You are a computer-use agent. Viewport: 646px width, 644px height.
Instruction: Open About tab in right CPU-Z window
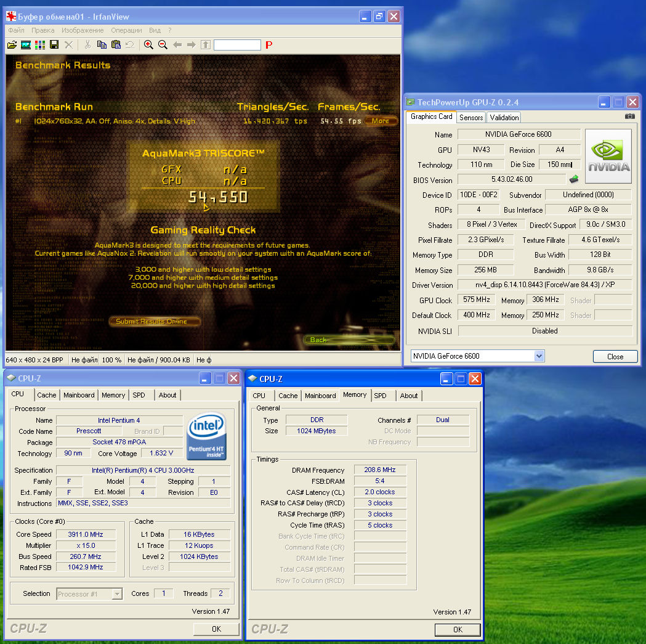coord(409,396)
